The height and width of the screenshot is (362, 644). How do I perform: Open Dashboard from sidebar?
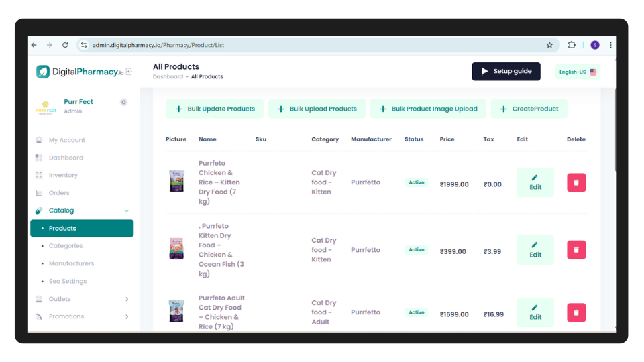pyautogui.click(x=66, y=158)
